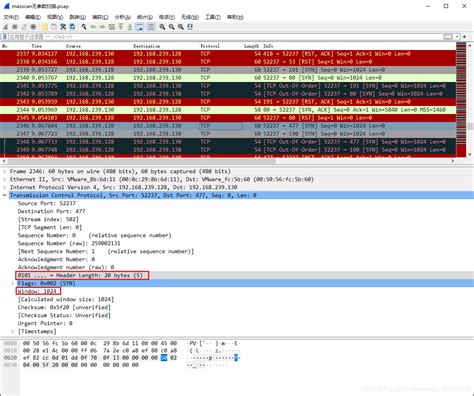Toggle the colorize packet list button

[x=151, y=27]
